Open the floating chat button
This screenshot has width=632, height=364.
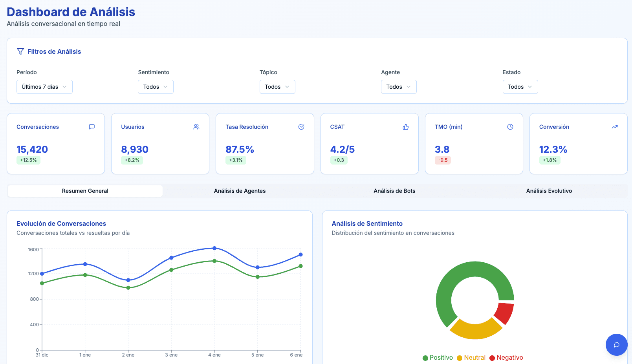(616, 345)
